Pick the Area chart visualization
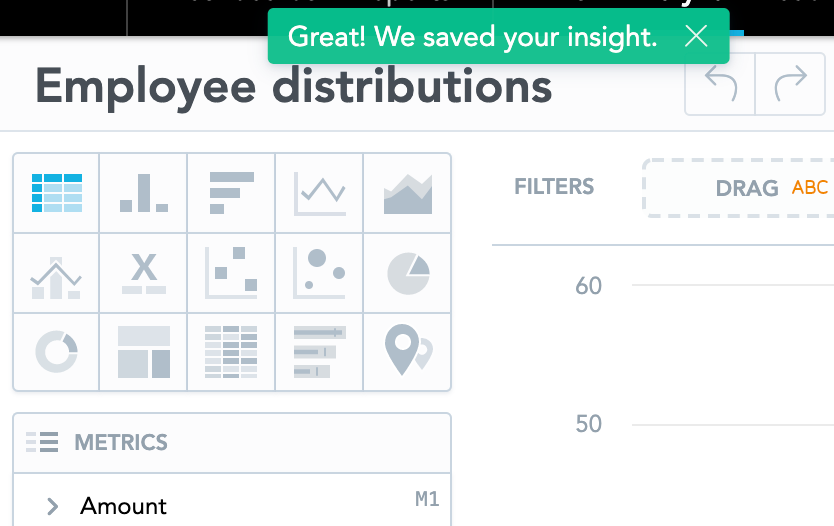This screenshot has width=834, height=526. click(x=407, y=193)
